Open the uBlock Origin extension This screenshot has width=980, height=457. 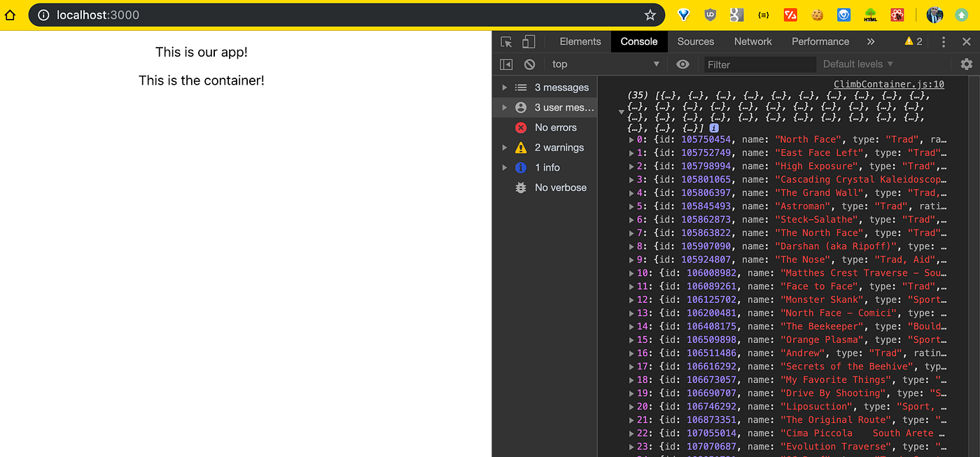click(710, 14)
